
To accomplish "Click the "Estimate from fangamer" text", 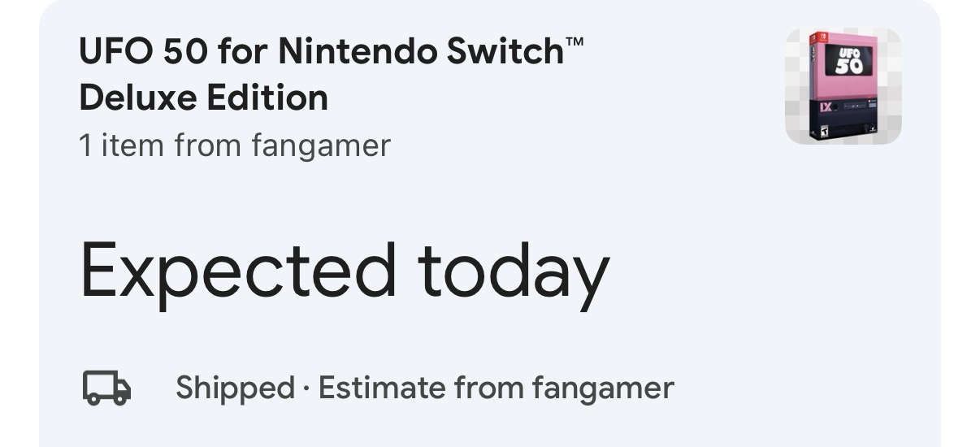I will point(496,388).
